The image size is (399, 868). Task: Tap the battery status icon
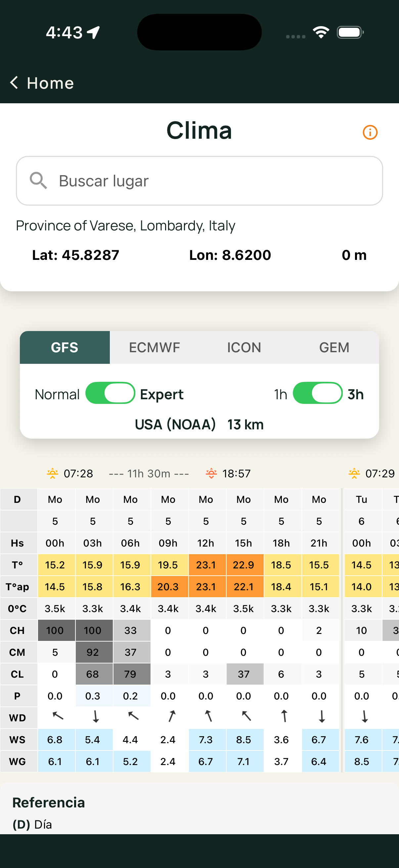(350, 32)
